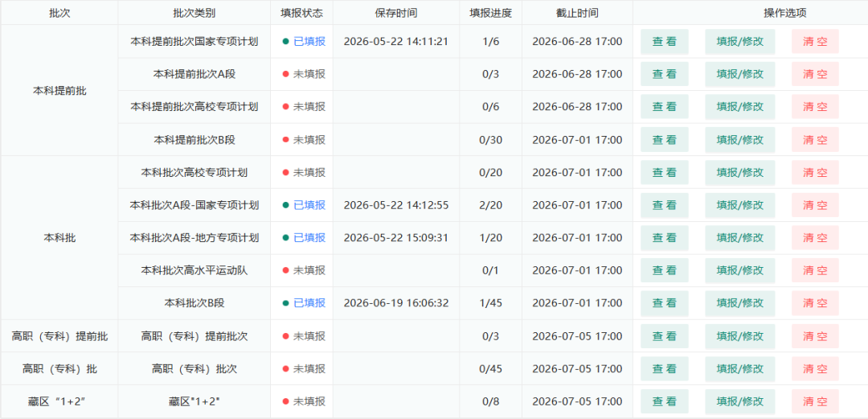This screenshot has height=419, width=868.
Task: Click the 批次类别 column header
Action: pos(194,13)
